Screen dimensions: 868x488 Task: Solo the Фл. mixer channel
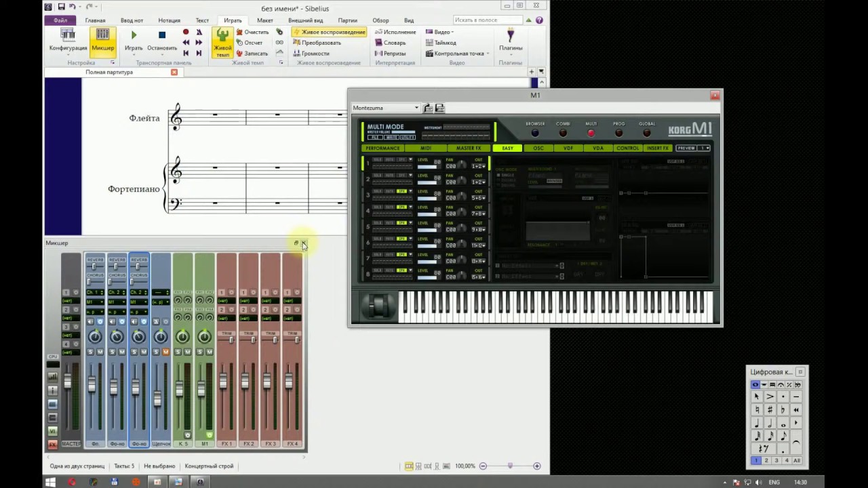90,352
